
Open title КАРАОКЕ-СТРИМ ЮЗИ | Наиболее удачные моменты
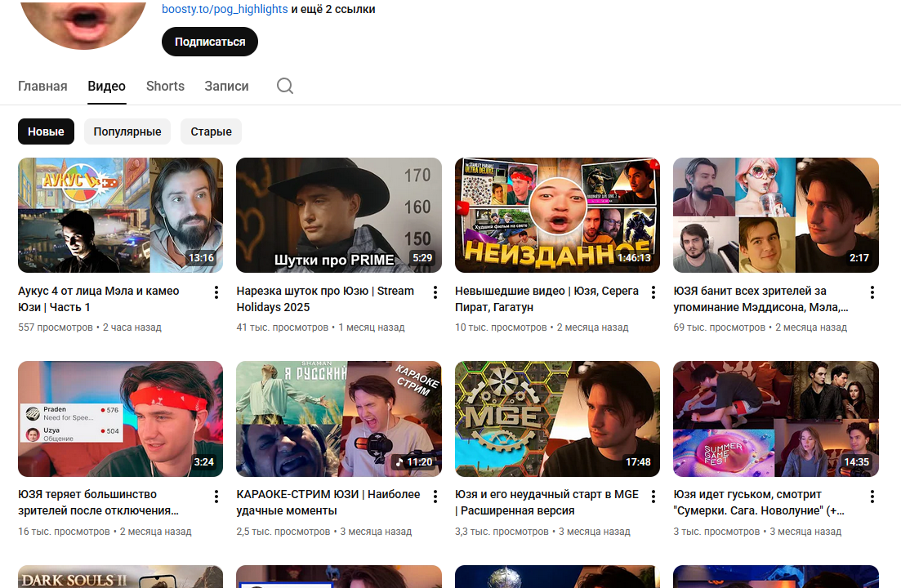[x=328, y=502]
